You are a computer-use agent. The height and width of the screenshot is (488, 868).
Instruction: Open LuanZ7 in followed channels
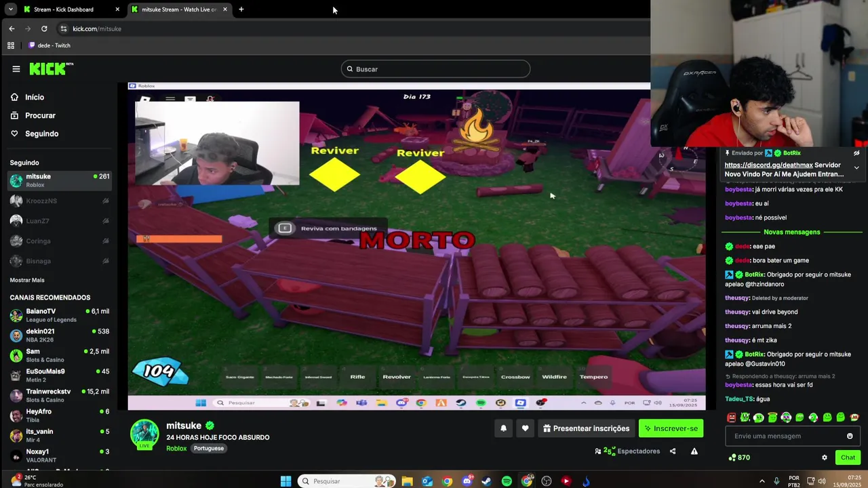point(60,221)
